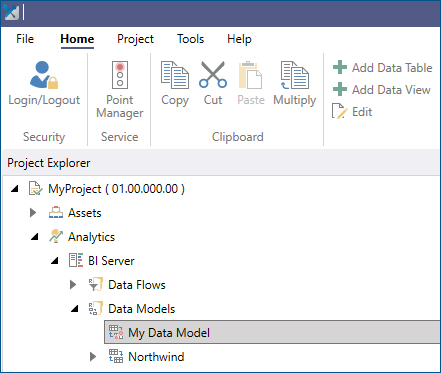
Task: Open the Help ribbon tab
Action: click(x=239, y=39)
